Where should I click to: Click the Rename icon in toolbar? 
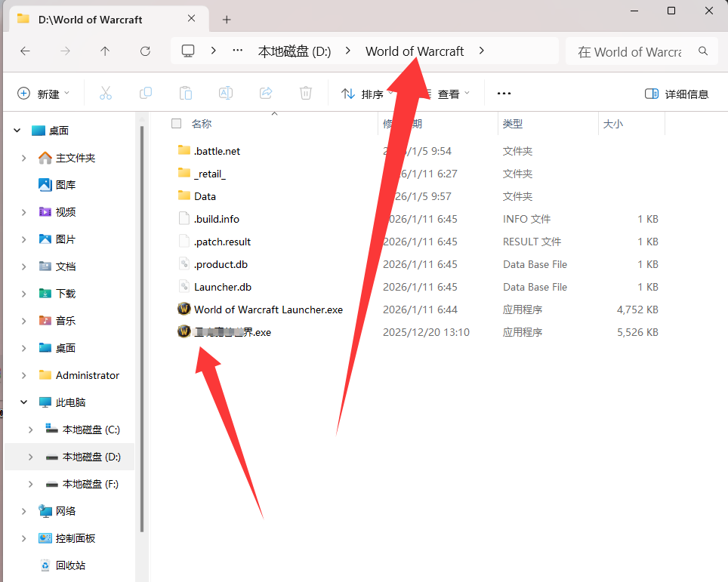(225, 94)
